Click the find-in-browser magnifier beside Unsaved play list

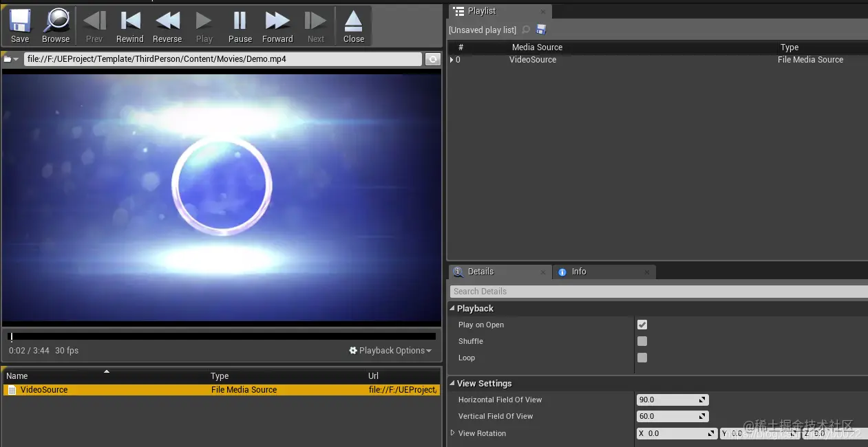click(526, 30)
